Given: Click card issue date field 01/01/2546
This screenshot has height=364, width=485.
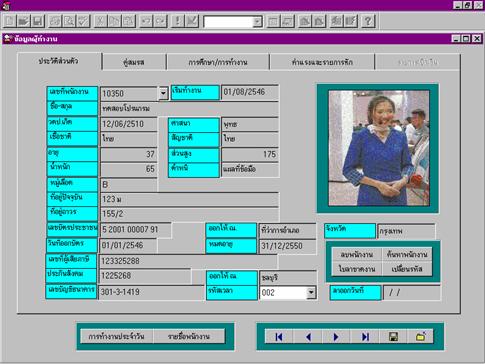Looking at the screenshot, I should pos(128,246).
